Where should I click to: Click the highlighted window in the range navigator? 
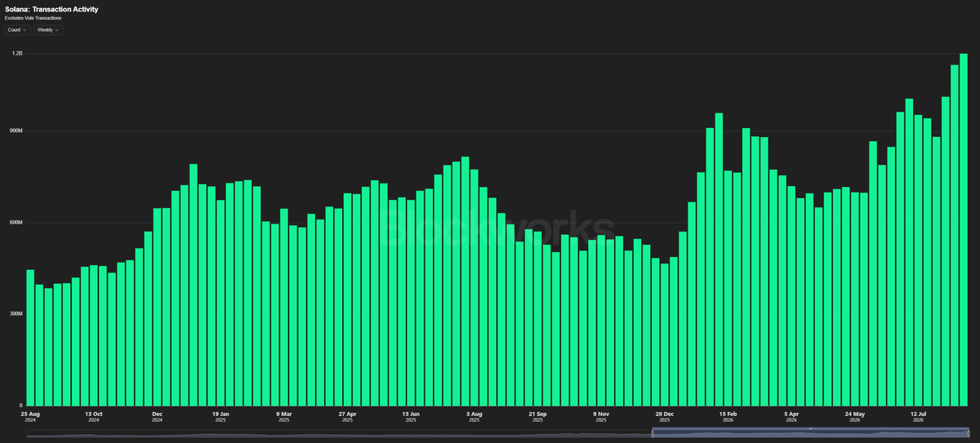tap(810, 433)
